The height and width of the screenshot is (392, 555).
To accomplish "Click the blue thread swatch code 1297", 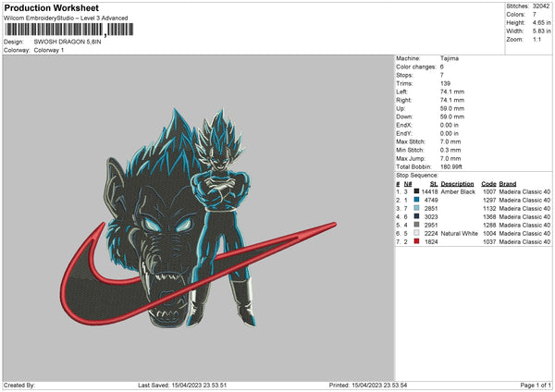I will coord(416,200).
